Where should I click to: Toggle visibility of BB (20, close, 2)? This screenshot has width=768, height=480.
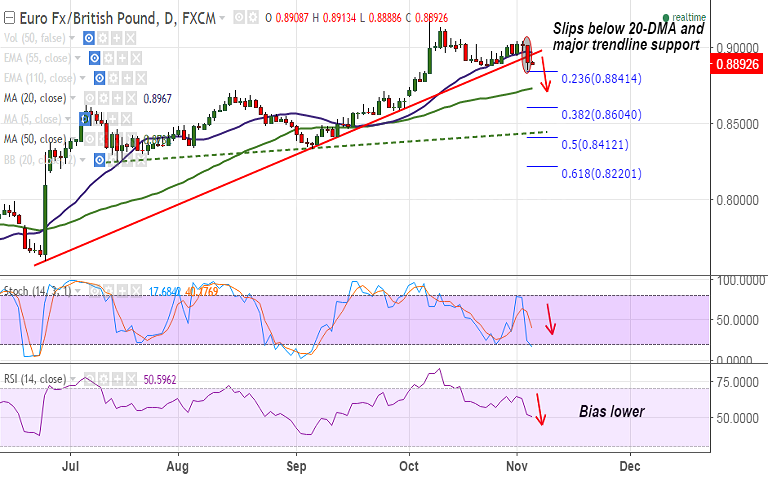point(99,160)
